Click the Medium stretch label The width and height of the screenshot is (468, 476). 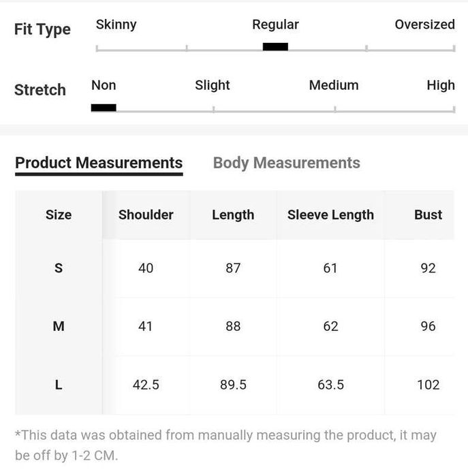tap(333, 85)
